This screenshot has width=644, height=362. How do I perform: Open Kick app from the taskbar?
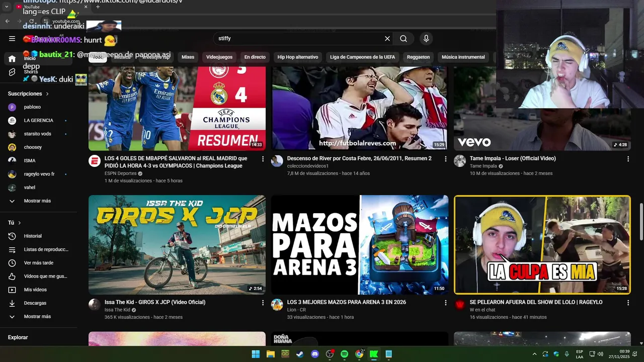(x=374, y=354)
